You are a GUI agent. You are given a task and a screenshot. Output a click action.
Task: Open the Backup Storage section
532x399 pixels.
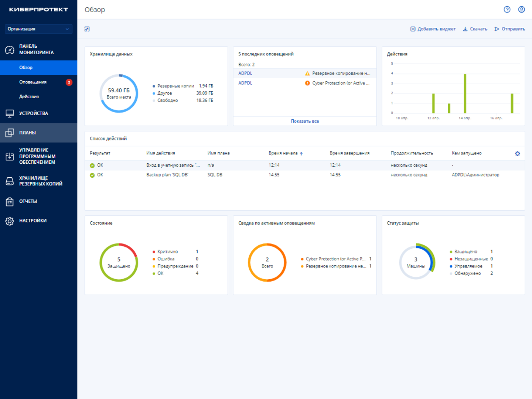tap(41, 181)
